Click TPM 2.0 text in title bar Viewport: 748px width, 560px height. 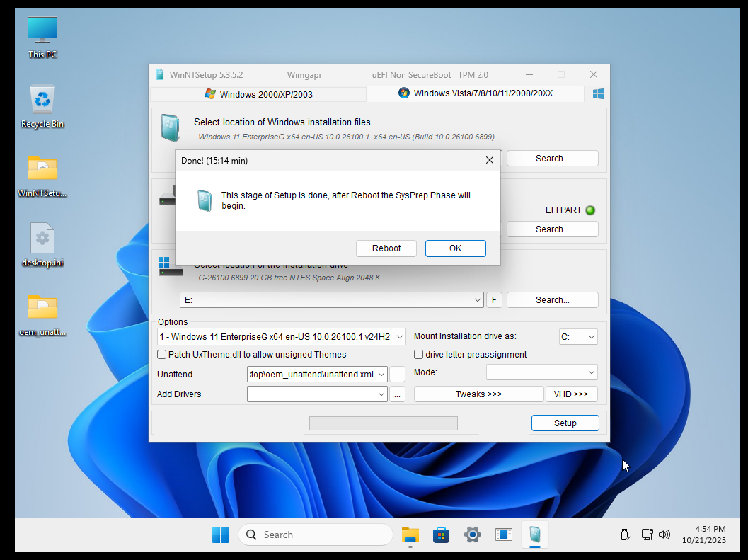(473, 75)
